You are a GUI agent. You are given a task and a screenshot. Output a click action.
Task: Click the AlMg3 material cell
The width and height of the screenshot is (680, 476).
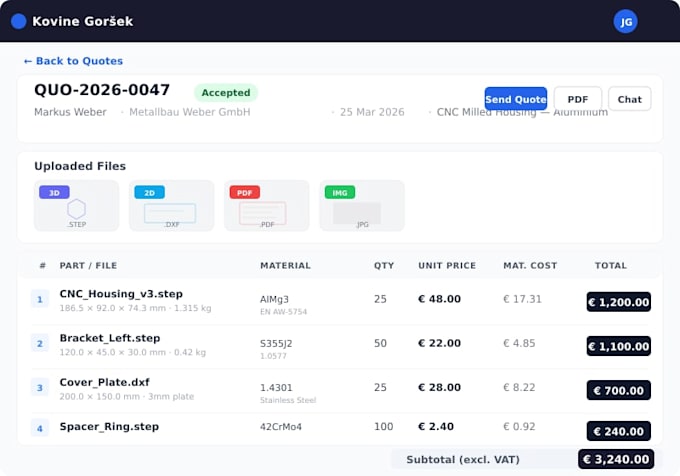click(x=274, y=299)
